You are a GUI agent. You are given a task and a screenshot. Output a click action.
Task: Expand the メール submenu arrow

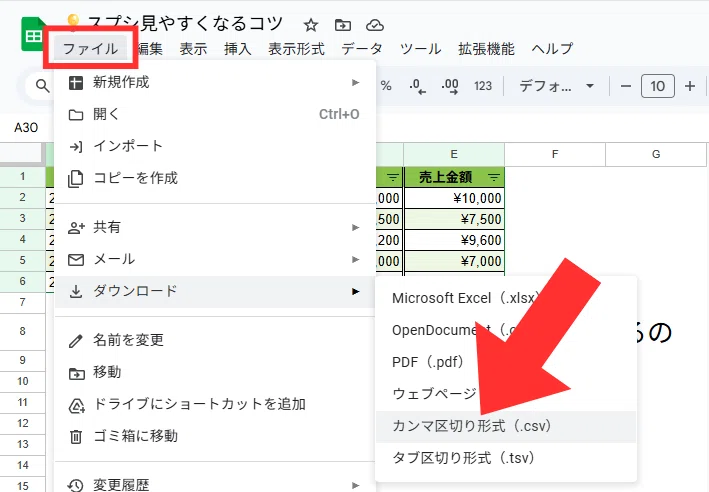(356, 259)
